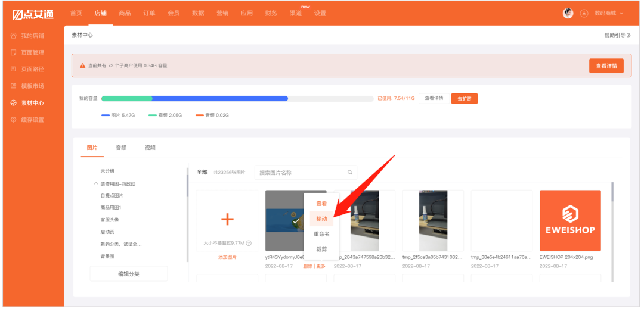Open 更多 menu under first image
The height and width of the screenshot is (309, 644).
(321, 266)
